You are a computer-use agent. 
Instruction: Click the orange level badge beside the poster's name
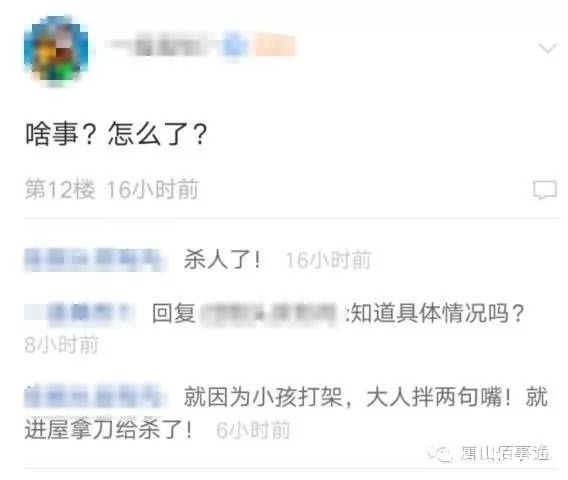pos(275,45)
